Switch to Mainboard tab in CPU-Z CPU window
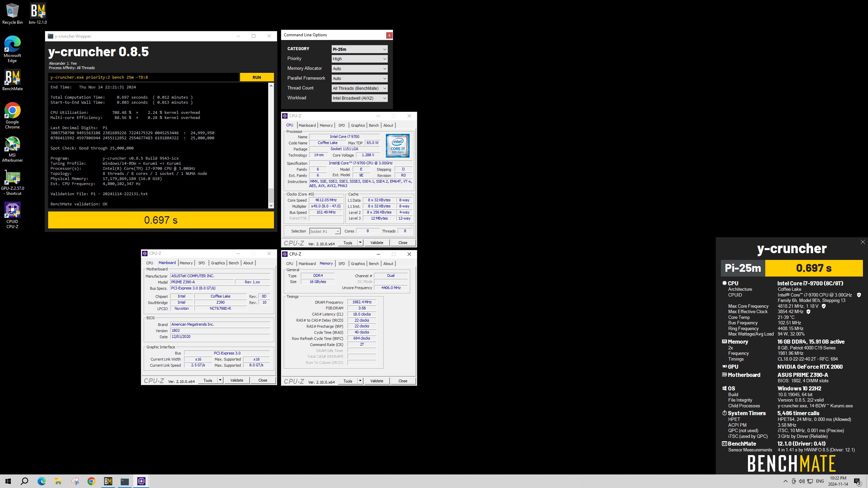Viewport: 868px width, 488px height. point(307,125)
